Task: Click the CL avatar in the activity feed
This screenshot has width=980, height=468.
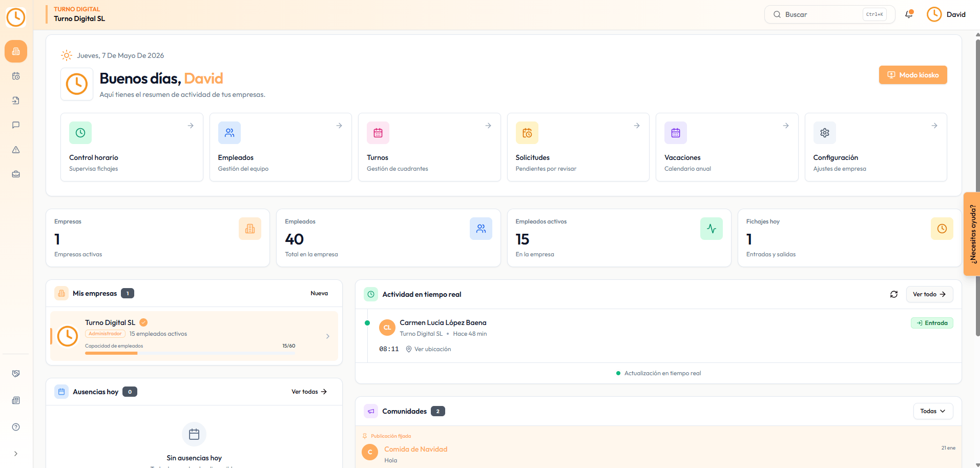Action: [387, 328]
